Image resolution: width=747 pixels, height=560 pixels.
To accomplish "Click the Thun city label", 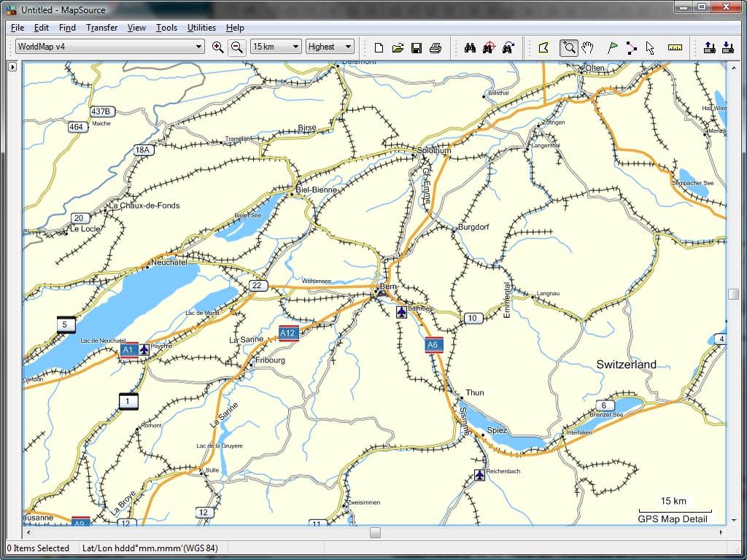I will click(474, 392).
